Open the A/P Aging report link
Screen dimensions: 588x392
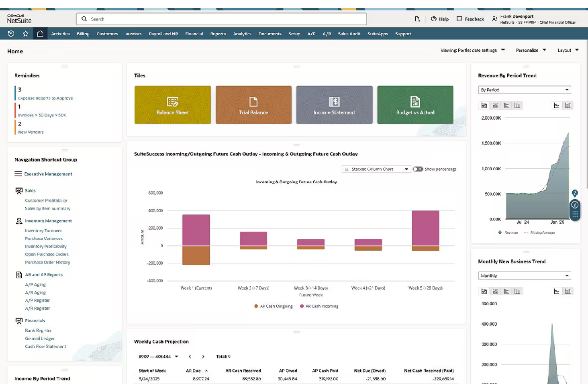tap(35, 284)
